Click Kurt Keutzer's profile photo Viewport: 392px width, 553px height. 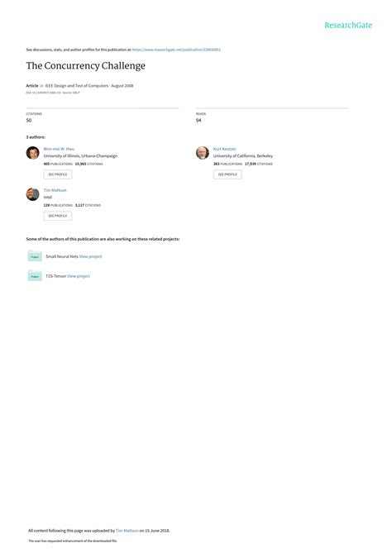coord(203,153)
